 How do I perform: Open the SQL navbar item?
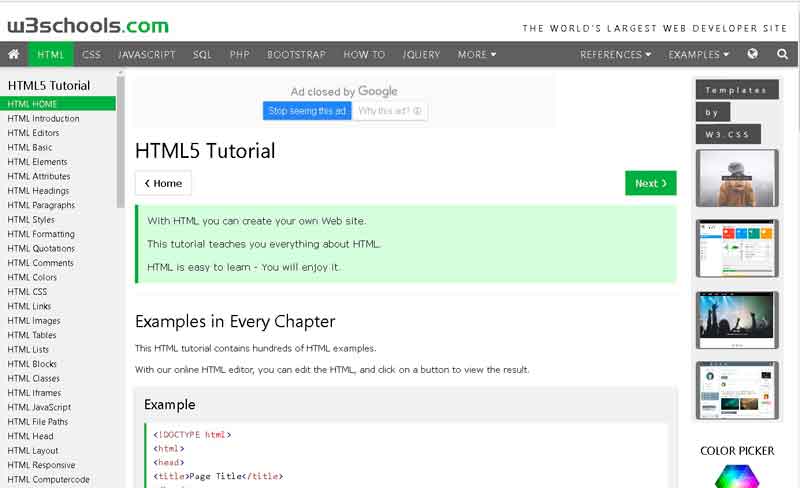tap(202, 55)
